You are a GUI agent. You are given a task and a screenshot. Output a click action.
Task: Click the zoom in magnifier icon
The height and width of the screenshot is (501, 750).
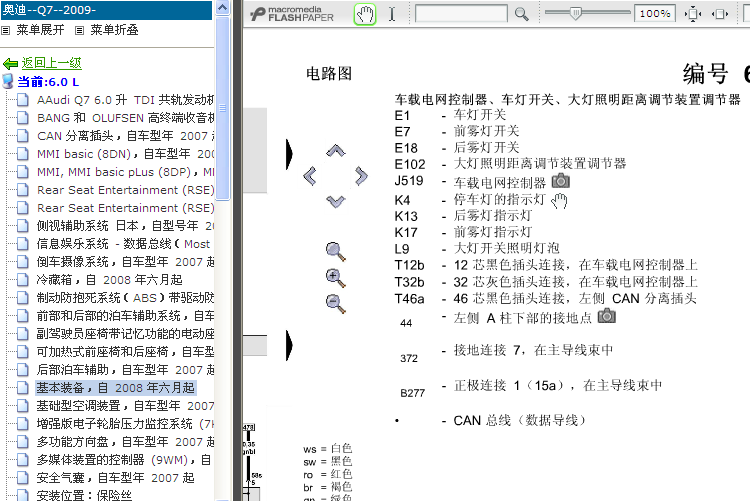[x=335, y=278]
